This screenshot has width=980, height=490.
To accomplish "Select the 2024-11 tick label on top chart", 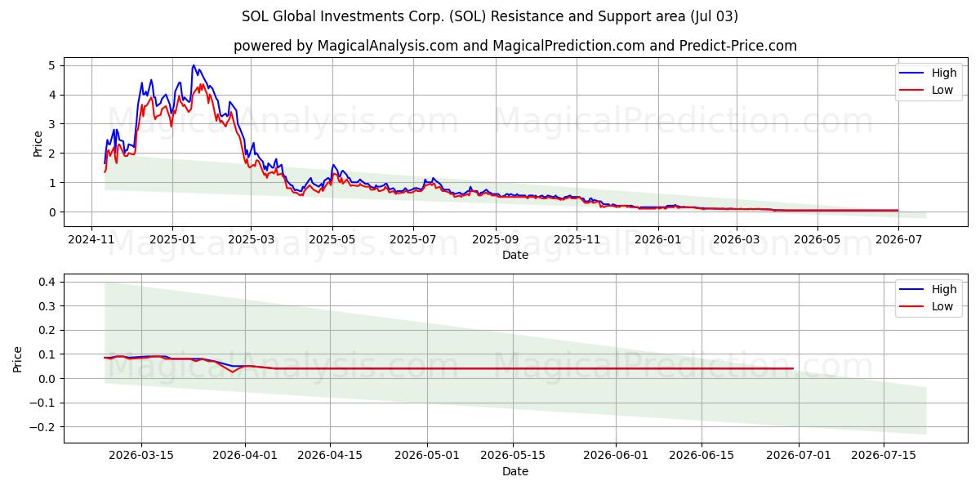I will (91, 240).
